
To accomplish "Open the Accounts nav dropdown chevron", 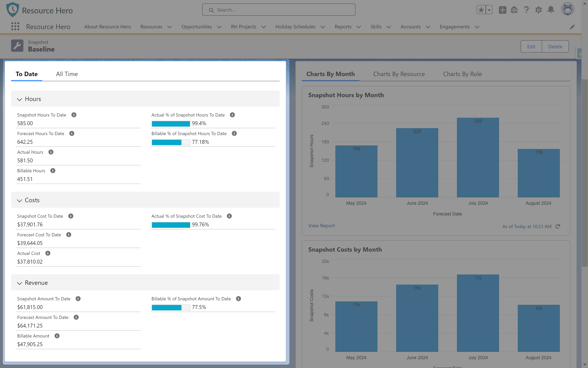I will tap(428, 27).
